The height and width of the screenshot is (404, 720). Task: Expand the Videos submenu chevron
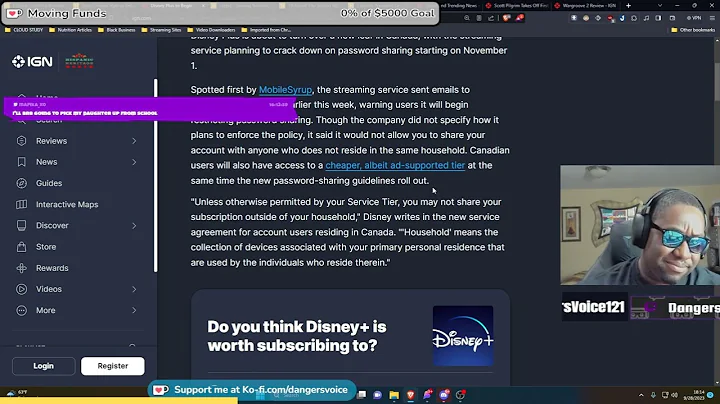(134, 289)
